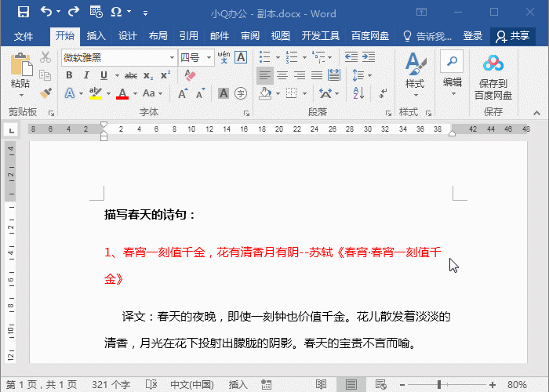
Task: Align paragraph to the right
Action: [300, 75]
